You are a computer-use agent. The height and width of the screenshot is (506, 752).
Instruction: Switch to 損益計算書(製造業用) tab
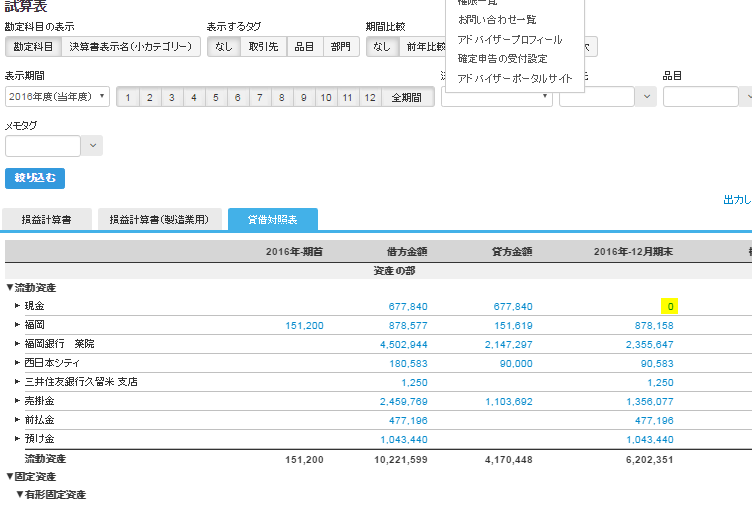[158, 220]
